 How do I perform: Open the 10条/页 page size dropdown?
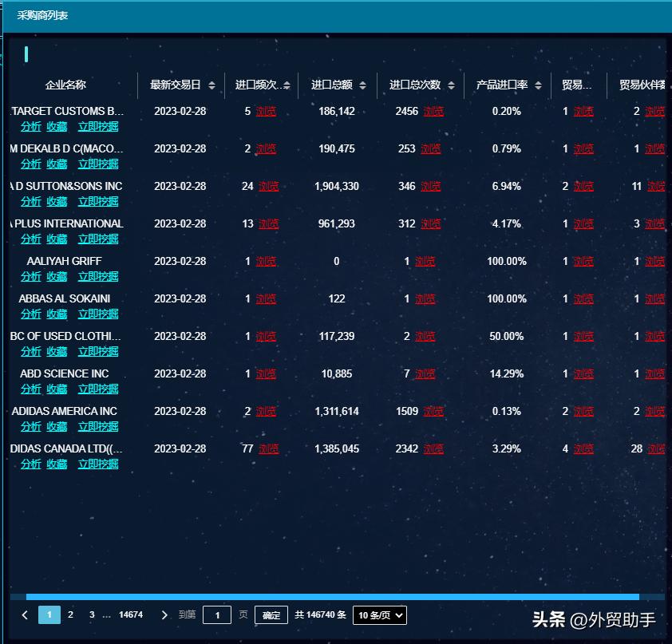(380, 614)
